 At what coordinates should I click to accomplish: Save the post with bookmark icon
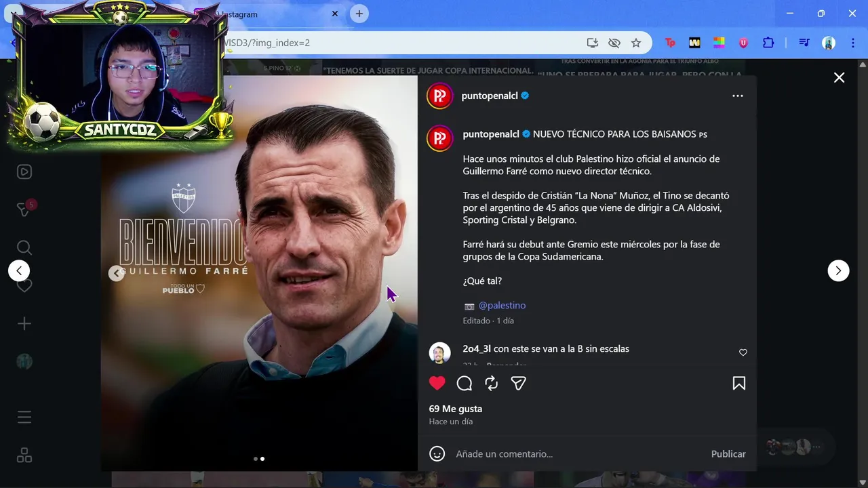pos(739,384)
